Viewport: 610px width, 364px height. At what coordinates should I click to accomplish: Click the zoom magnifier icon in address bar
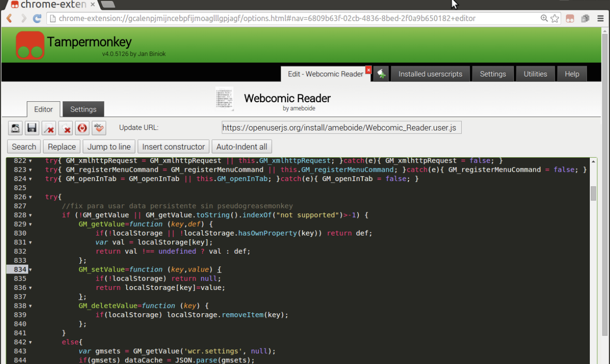coord(544,18)
